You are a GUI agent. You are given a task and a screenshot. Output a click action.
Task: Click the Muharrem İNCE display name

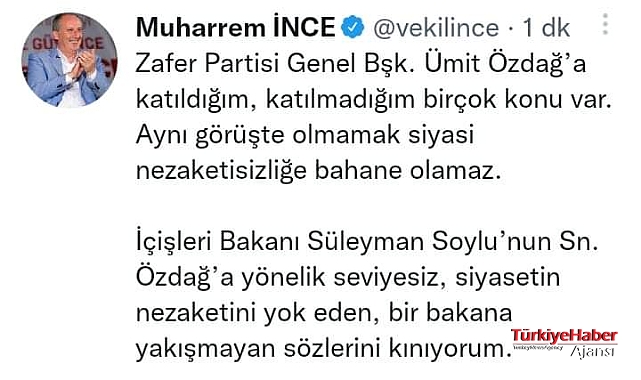tap(235, 28)
